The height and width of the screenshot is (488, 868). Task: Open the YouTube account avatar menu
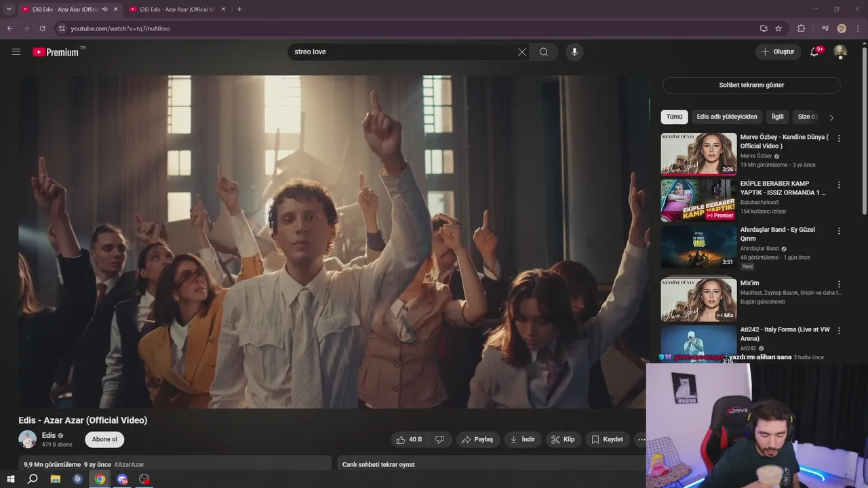840,52
